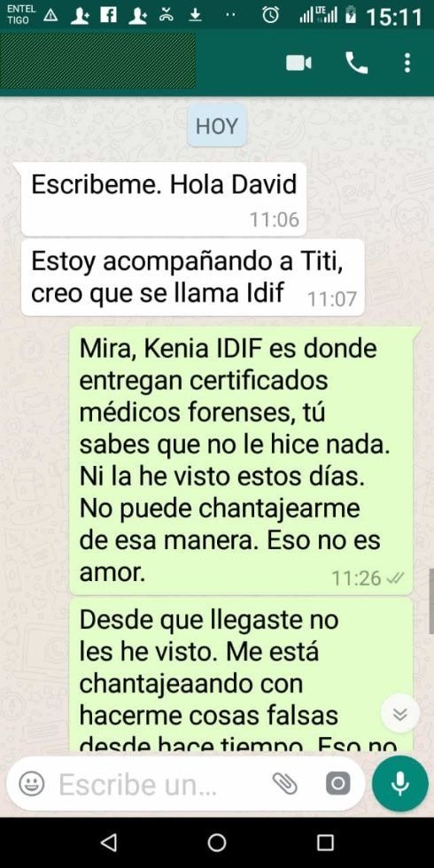Select the green message about Kenia IDIF
434x868 pixels.
pyautogui.click(x=241, y=461)
